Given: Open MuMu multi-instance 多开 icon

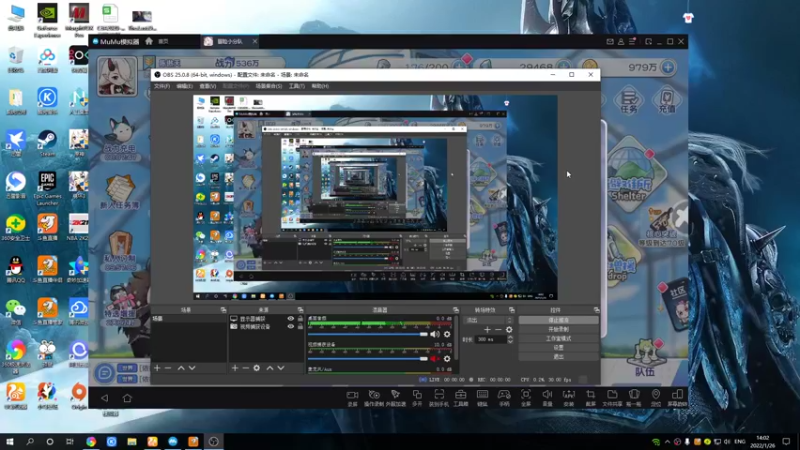Looking at the screenshot, I should point(417,398).
